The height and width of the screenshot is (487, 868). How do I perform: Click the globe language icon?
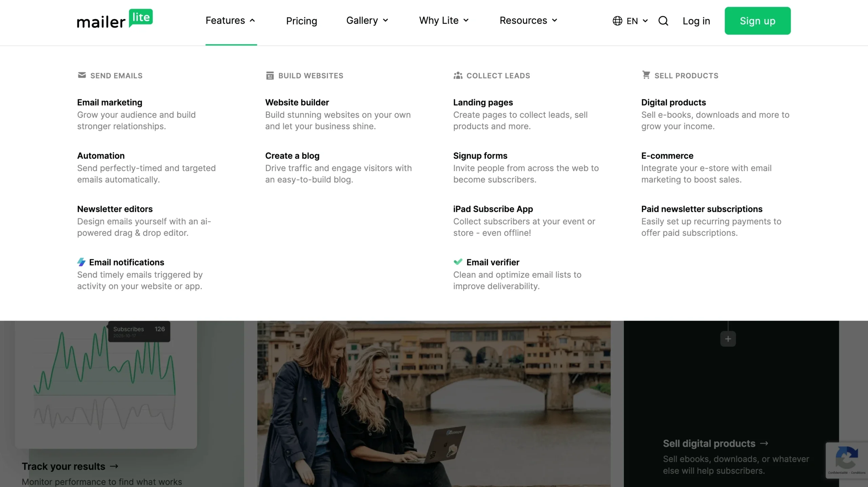(617, 21)
